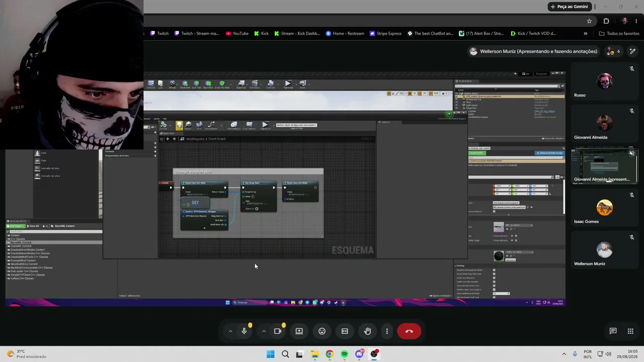Open Spotify from the taskbar

(x=344, y=354)
